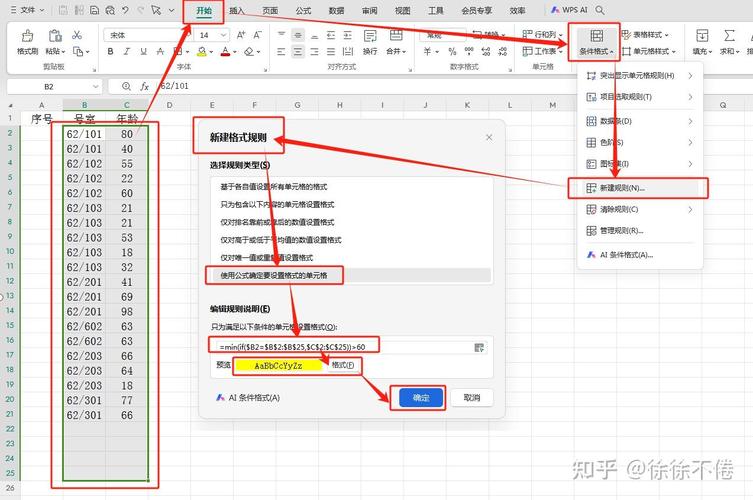
Task: Align cell content to vertical middle
Action: [x=298, y=35]
